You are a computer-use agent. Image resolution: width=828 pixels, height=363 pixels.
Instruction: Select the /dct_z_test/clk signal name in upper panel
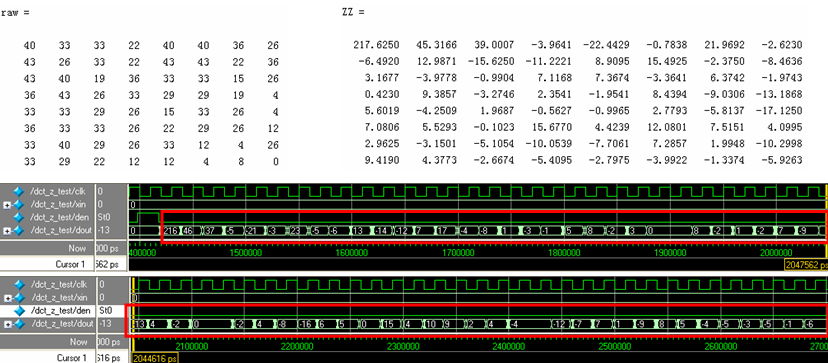[x=57, y=191]
